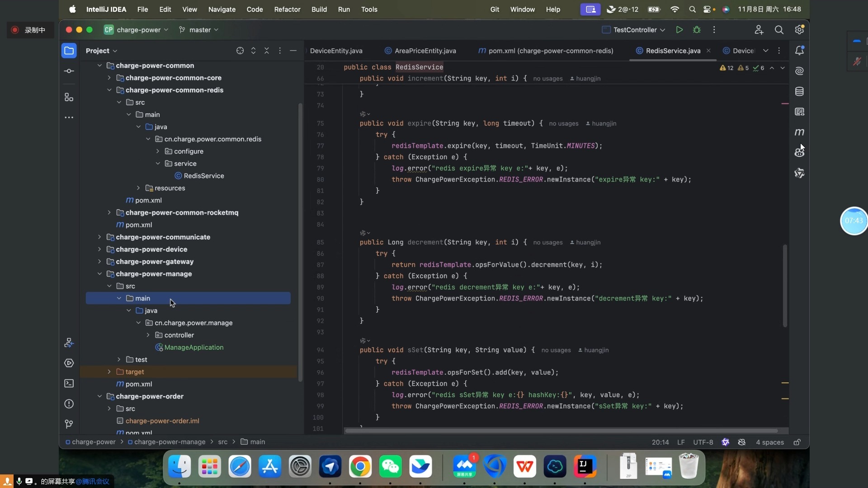Toggle the read-only lock icon in status bar
Image resolution: width=868 pixels, height=488 pixels.
click(797, 442)
